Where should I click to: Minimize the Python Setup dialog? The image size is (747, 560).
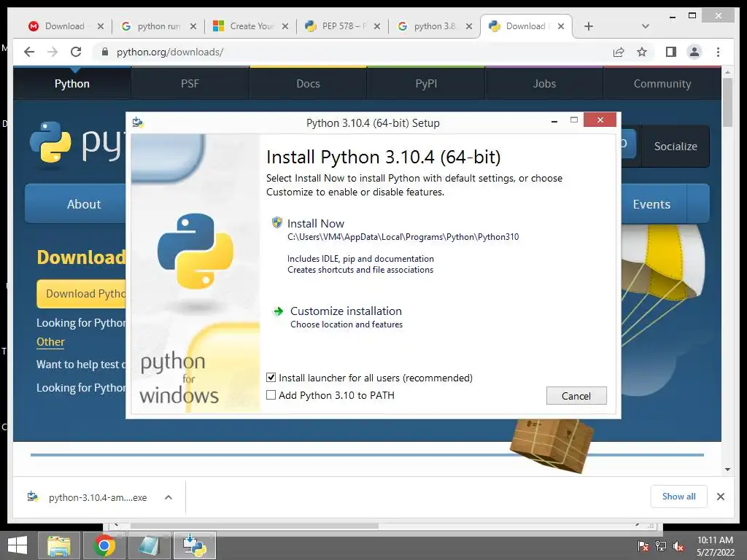point(554,122)
